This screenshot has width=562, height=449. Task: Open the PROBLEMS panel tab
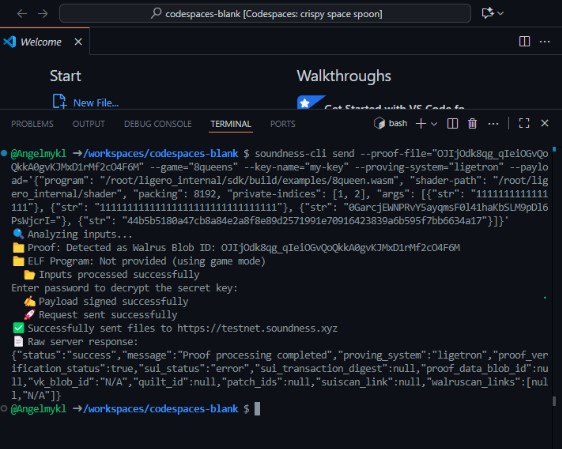[32, 124]
